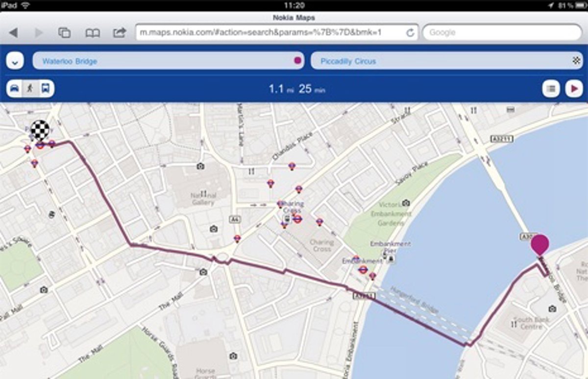Tap the Safari URL address bar

point(269,33)
